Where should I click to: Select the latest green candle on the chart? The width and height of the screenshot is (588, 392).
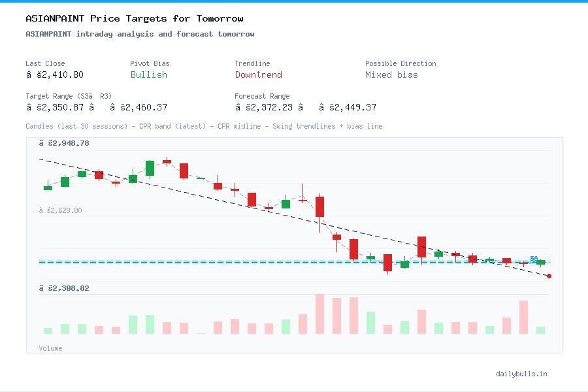click(540, 261)
